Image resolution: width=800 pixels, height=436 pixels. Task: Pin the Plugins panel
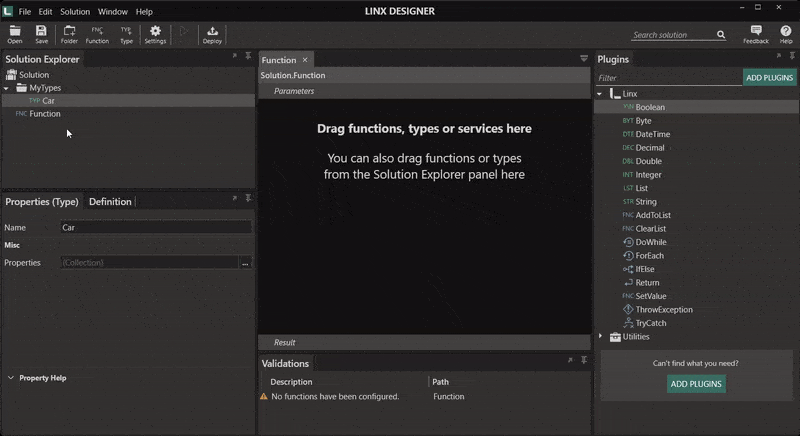point(792,56)
